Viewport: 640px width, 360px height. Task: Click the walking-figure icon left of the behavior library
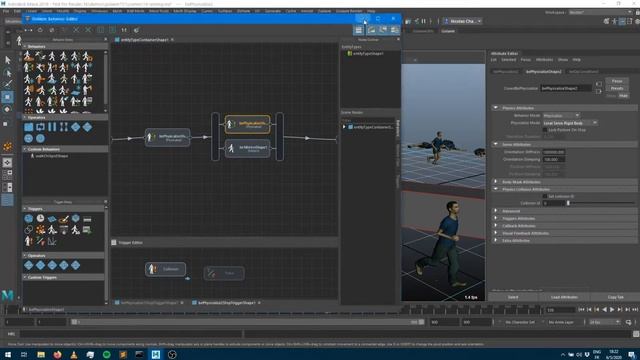[x=19, y=40]
